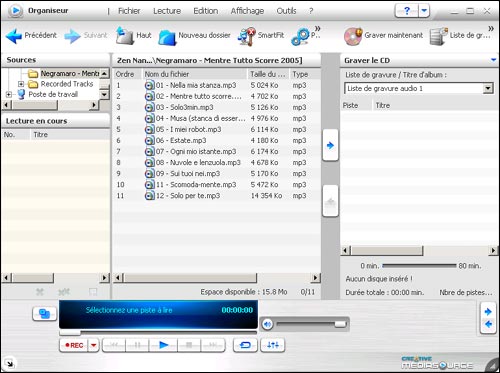The image size is (500, 373).
Task: Expand the Poste de travail tree node
Action: (9, 94)
